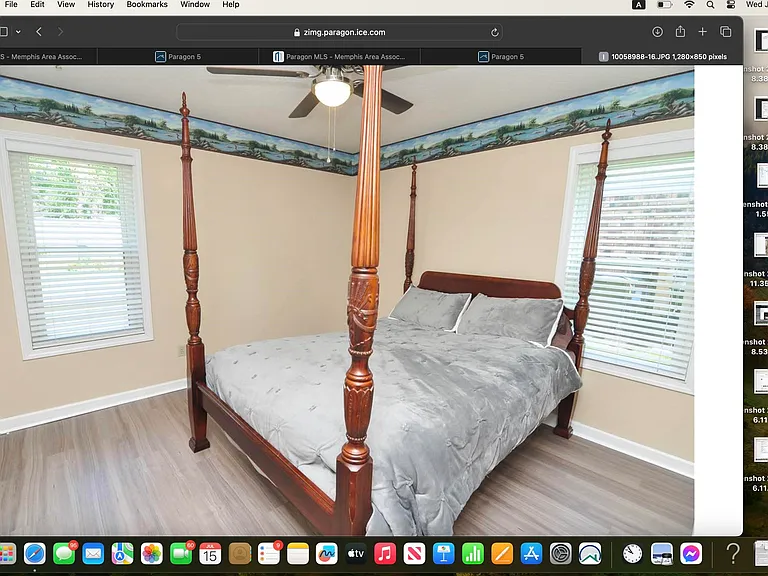Open the Bookmarks menu
The image size is (768, 576).
pos(147,4)
